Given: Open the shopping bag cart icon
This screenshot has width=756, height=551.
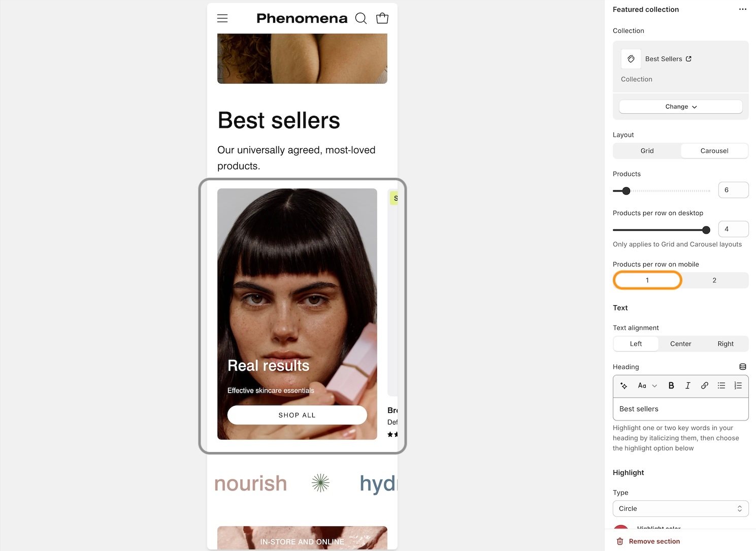Looking at the screenshot, I should pyautogui.click(x=382, y=18).
